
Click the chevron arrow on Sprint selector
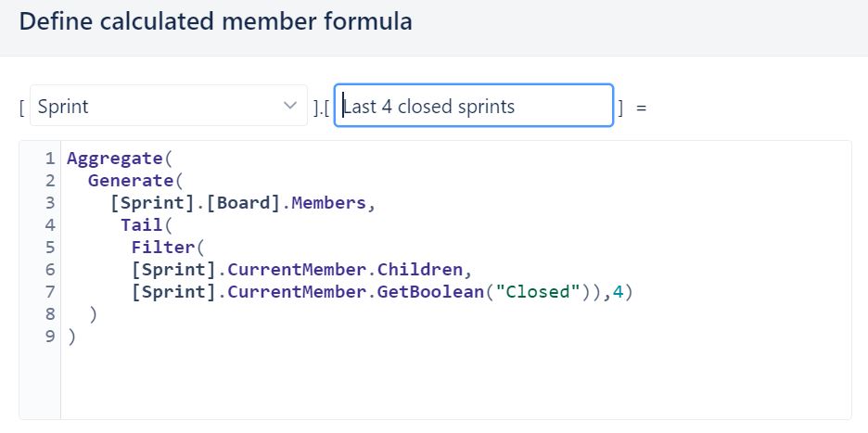coord(289,105)
